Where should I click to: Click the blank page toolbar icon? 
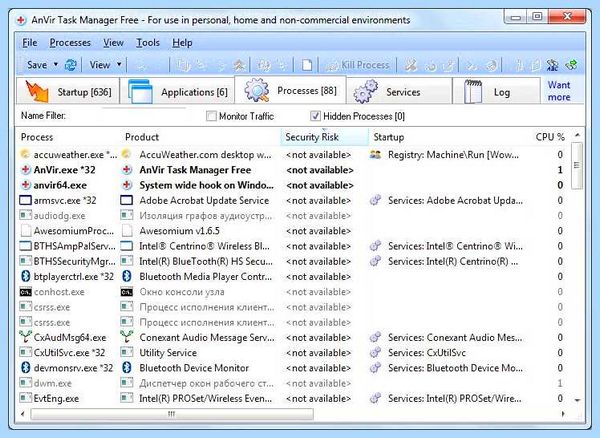point(307,65)
